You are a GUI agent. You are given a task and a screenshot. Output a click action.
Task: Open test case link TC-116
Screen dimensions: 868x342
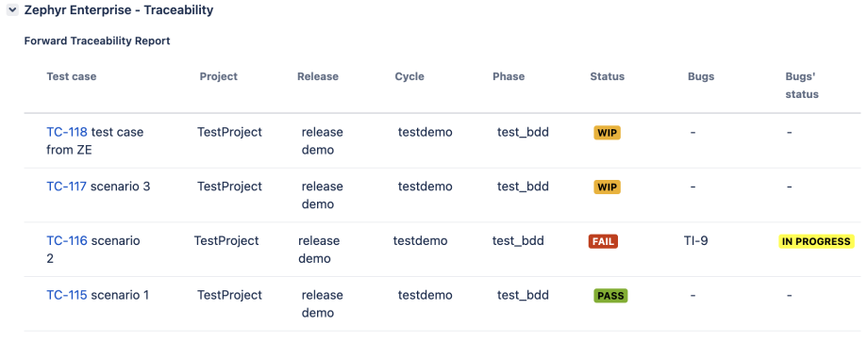[x=66, y=241]
